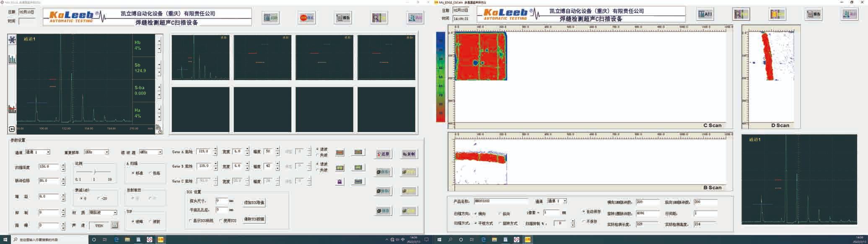Click the purple lock icon for Gate C
Image resolution: width=868 pixels, height=244 pixels.
pos(339,182)
